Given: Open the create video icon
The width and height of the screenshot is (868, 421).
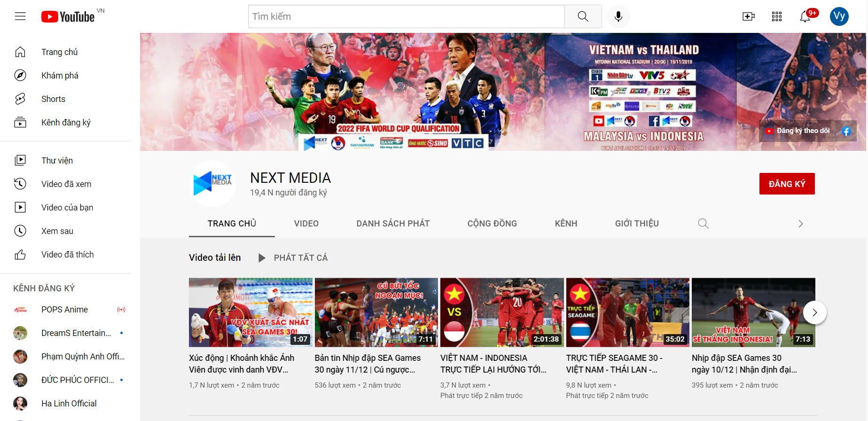Looking at the screenshot, I should pos(749,16).
